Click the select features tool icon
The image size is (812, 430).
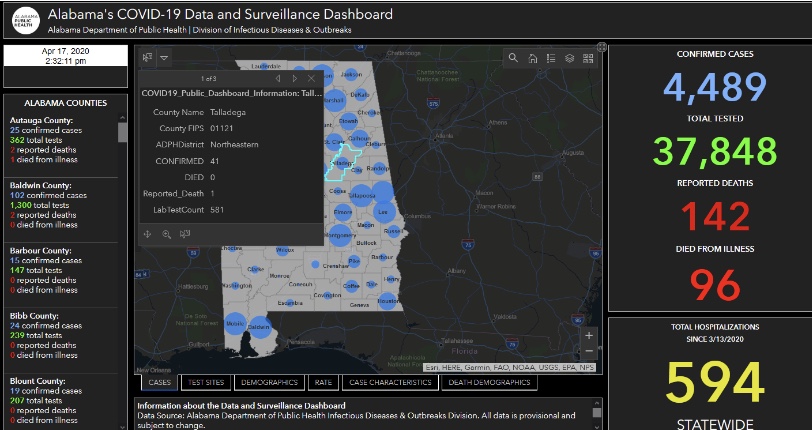point(148,58)
